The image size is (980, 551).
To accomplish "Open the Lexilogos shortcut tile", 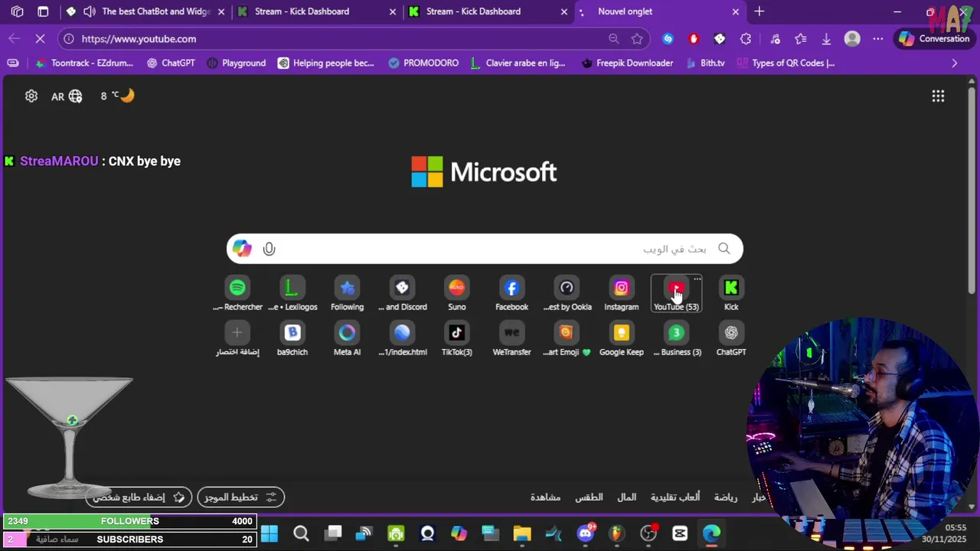I will [292, 295].
